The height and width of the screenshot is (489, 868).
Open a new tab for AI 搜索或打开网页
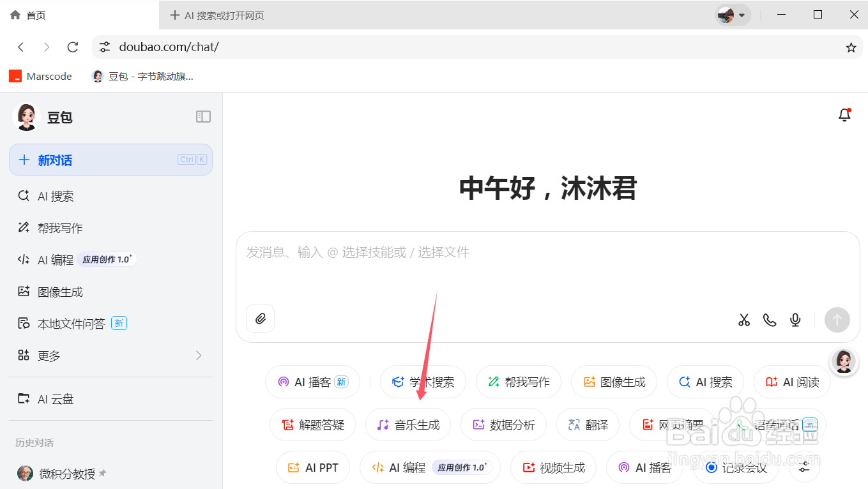[217, 15]
